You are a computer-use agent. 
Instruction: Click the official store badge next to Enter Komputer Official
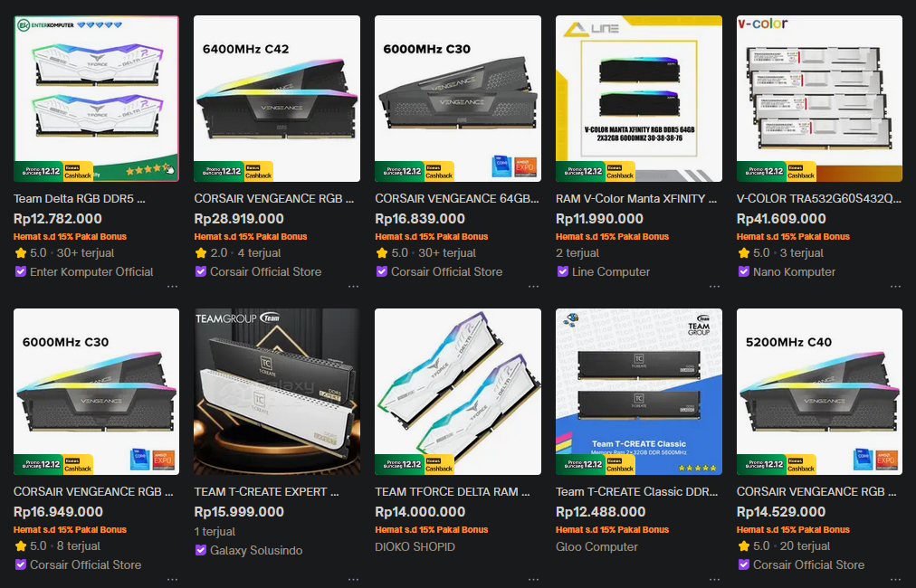pyautogui.click(x=21, y=271)
